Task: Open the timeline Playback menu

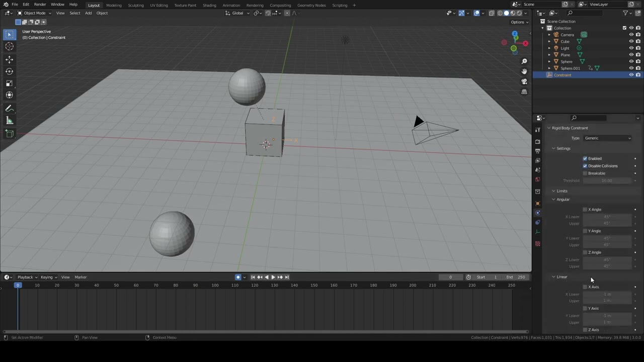Action: coord(27,277)
